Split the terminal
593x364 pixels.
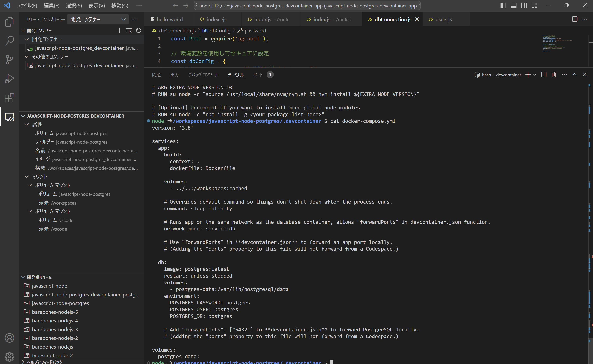pyautogui.click(x=544, y=75)
